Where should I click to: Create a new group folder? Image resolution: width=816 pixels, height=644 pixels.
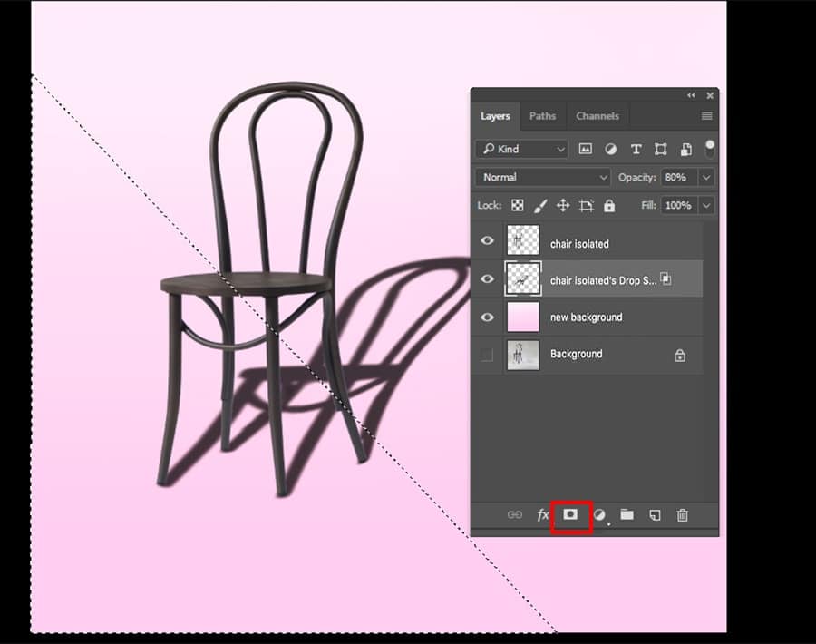tap(627, 515)
